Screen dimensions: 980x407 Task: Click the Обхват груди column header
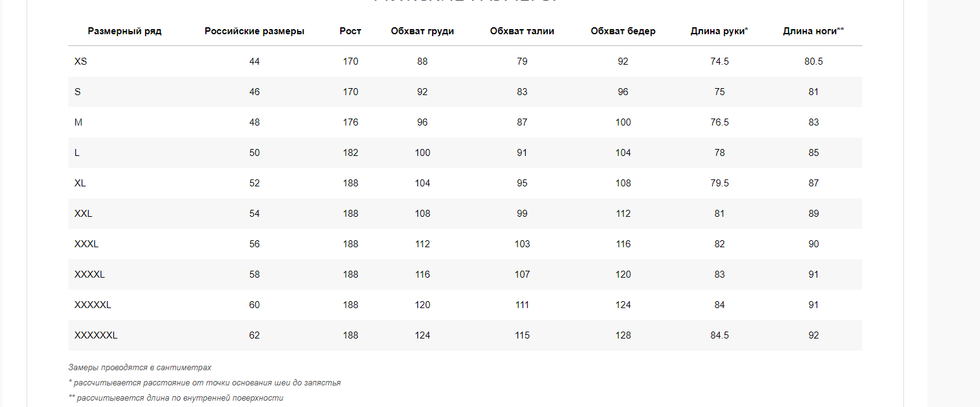[x=423, y=31]
